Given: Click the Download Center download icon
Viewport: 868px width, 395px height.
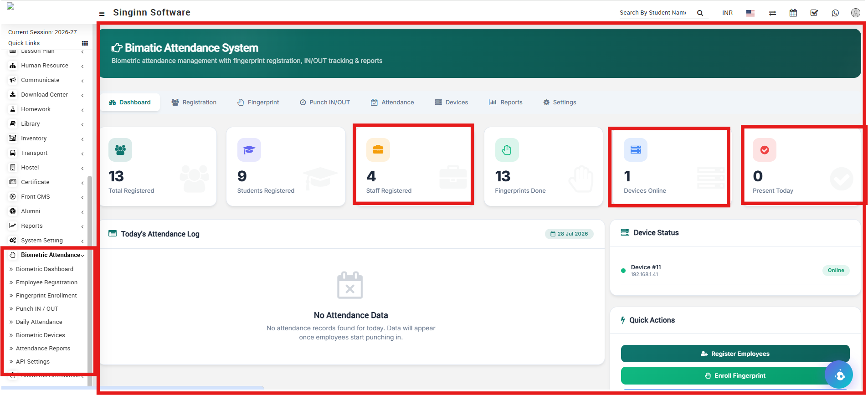Looking at the screenshot, I should coord(13,95).
